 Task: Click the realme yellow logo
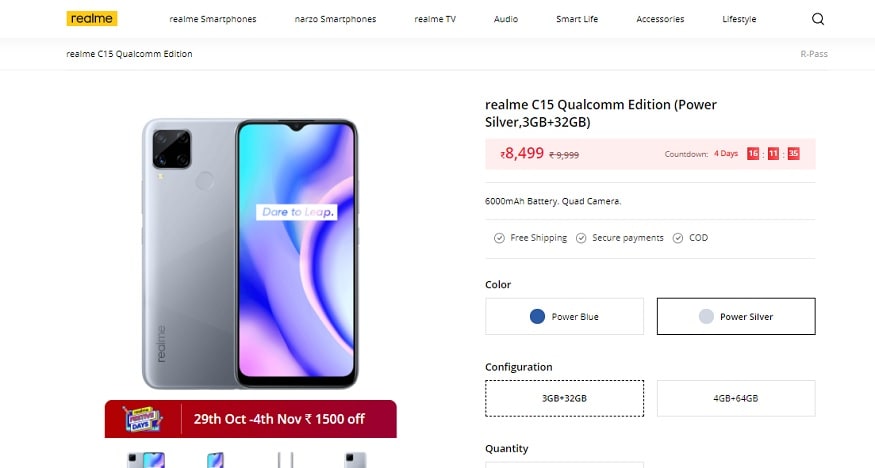92,18
